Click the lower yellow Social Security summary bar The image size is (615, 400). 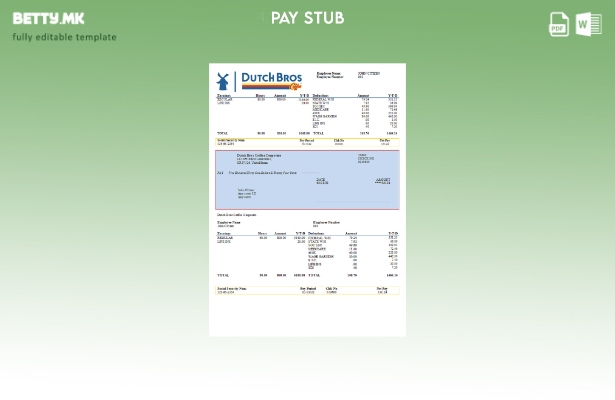[307, 290]
